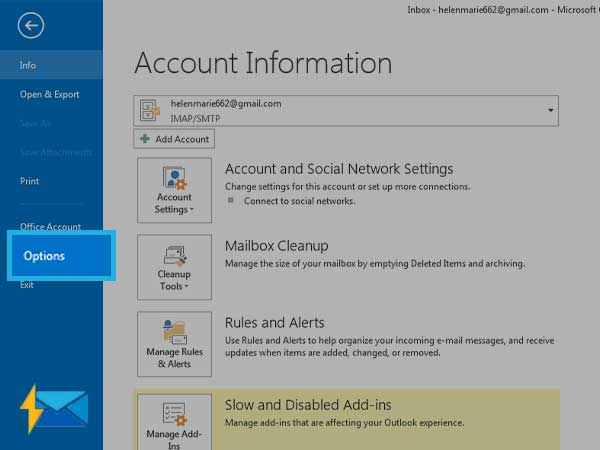Click the Cleanup Tools mailbox brush icon

175,256
